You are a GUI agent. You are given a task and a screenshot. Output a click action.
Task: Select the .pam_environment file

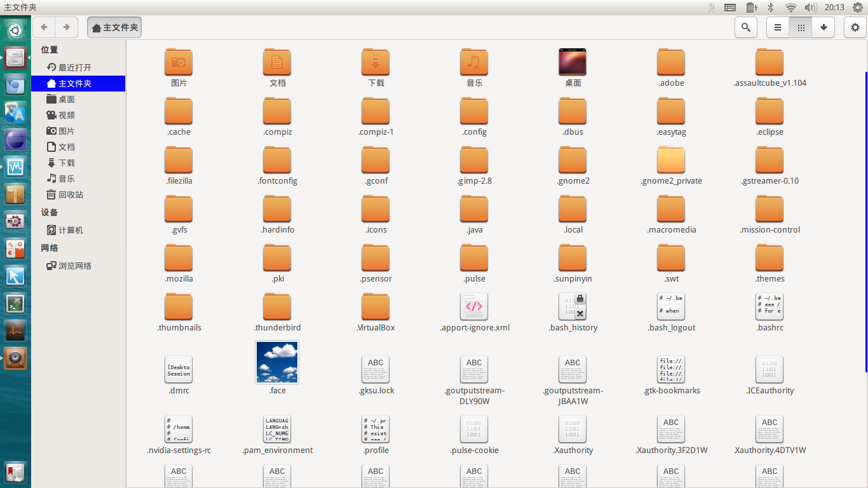point(277,430)
